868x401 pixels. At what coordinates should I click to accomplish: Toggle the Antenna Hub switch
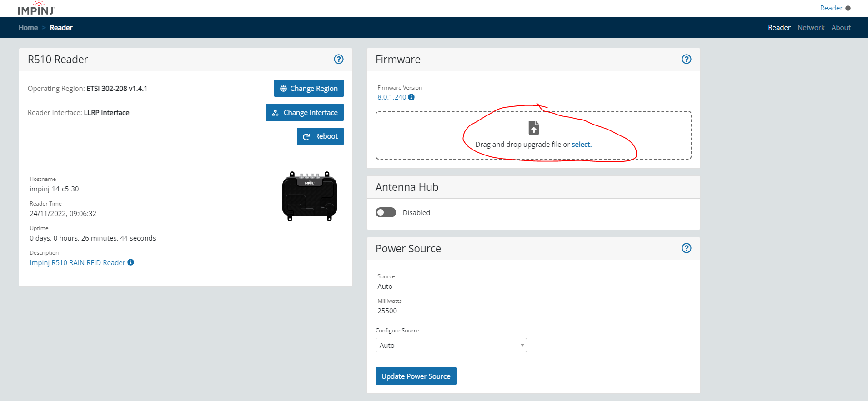point(386,212)
